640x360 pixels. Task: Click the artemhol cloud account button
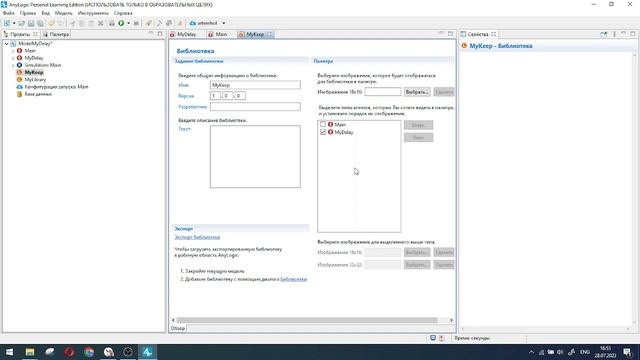(x=204, y=23)
